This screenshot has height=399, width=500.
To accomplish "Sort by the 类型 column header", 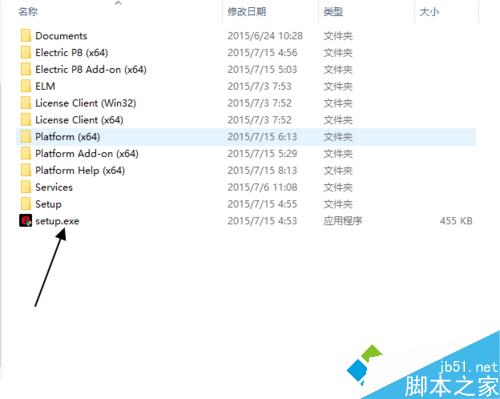I will pyautogui.click(x=333, y=12).
